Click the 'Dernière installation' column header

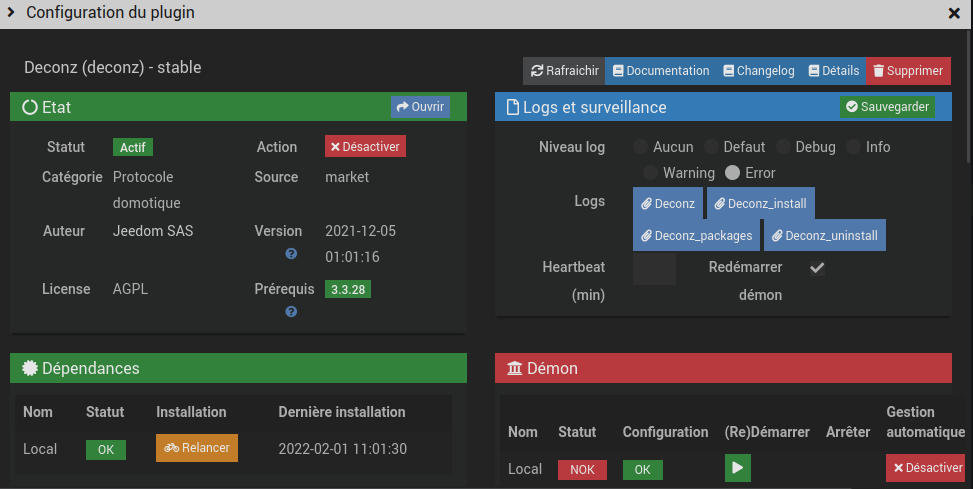tap(342, 412)
